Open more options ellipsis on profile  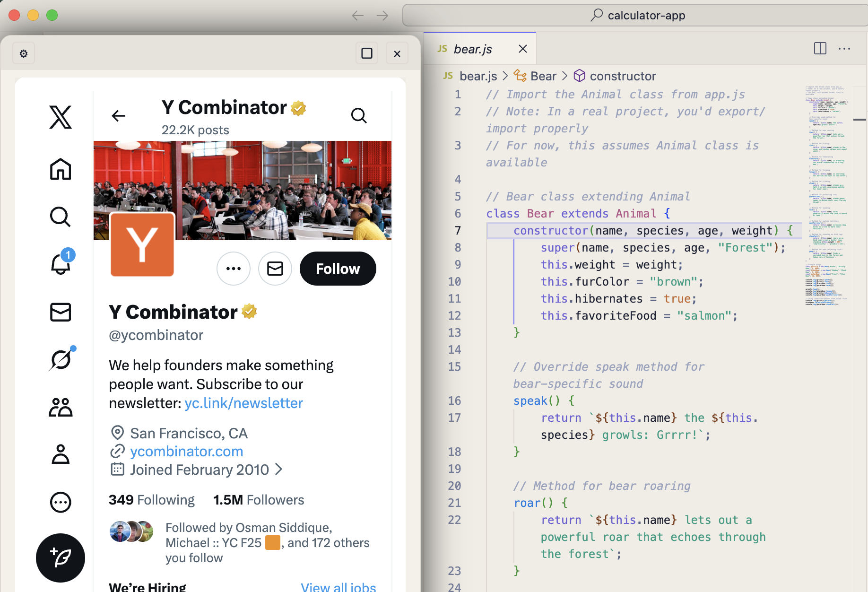[234, 269]
